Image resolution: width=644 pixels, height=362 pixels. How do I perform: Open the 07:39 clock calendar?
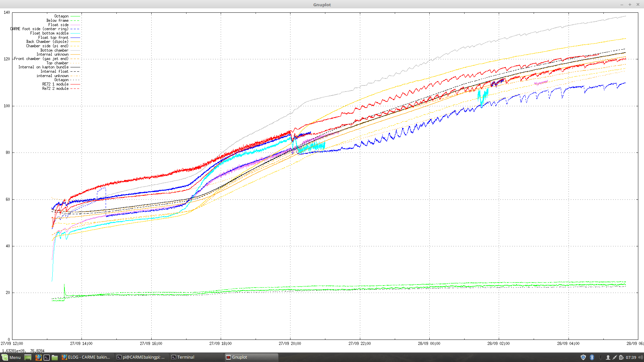click(631, 357)
